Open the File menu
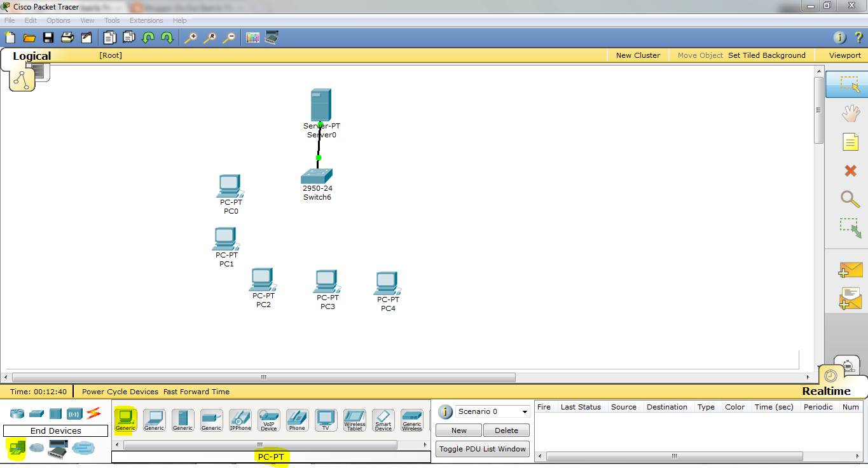Image resolution: width=868 pixels, height=468 pixels. [x=10, y=20]
